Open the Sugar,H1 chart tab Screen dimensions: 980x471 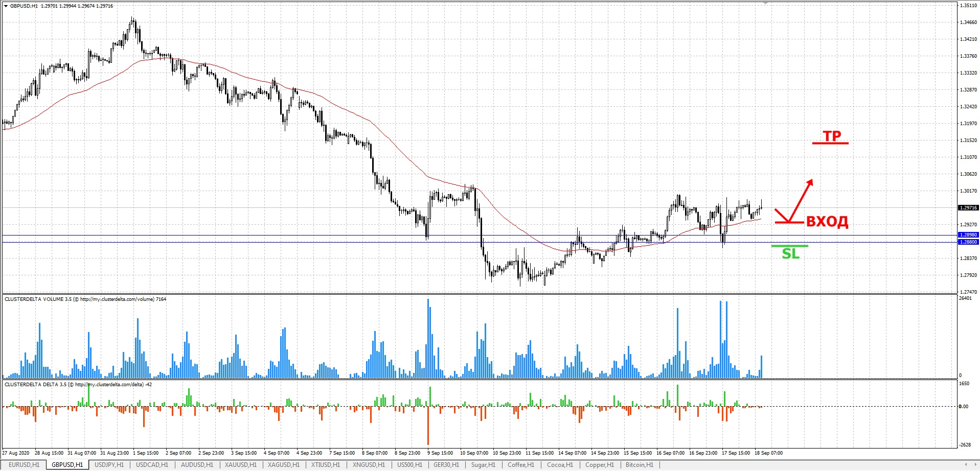click(483, 465)
